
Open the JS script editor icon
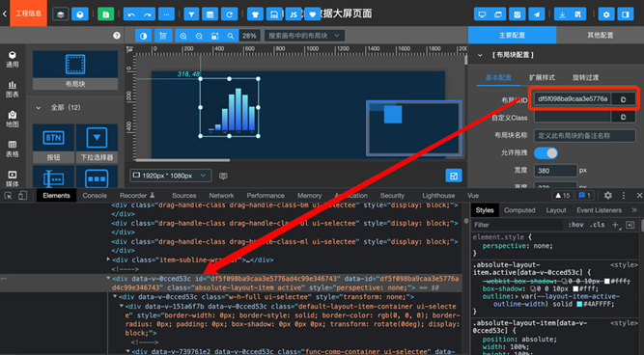click(294, 14)
